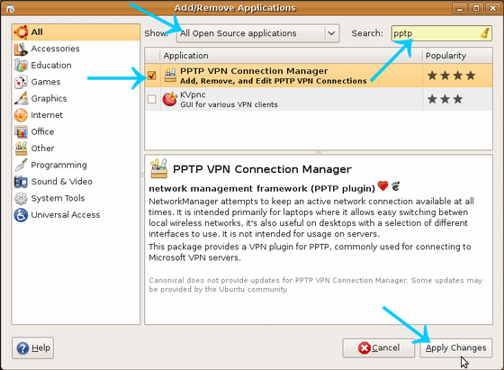Select System Tools gear icon
504x370 pixels.
coord(21,198)
